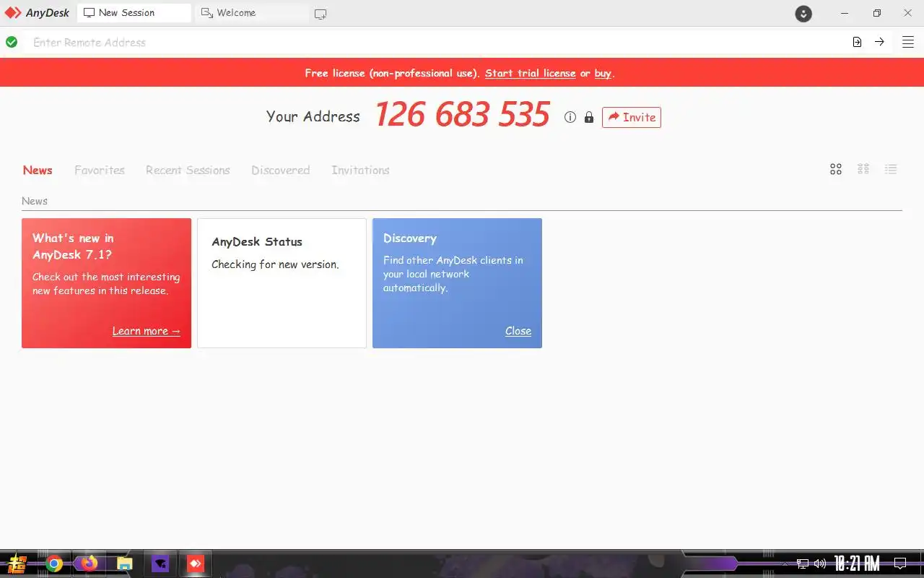Click the green connection status checkmark
The height and width of the screenshot is (578, 924).
pos(12,42)
